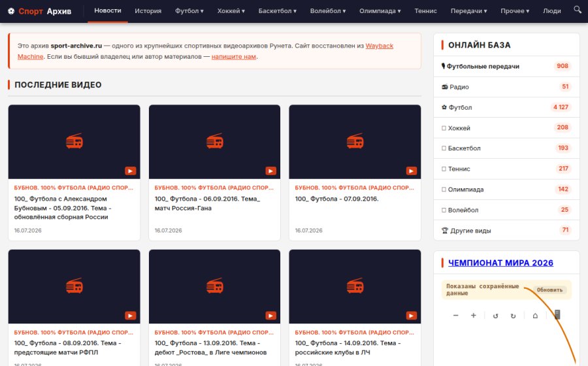
Task: Open the title about российские клубы в ЛЧ
Action: point(348,348)
